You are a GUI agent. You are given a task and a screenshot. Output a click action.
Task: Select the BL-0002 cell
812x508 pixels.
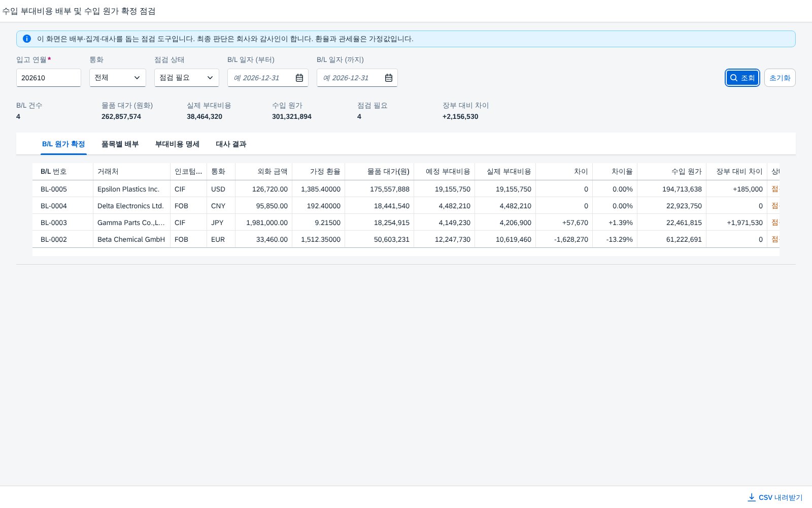tap(63, 239)
